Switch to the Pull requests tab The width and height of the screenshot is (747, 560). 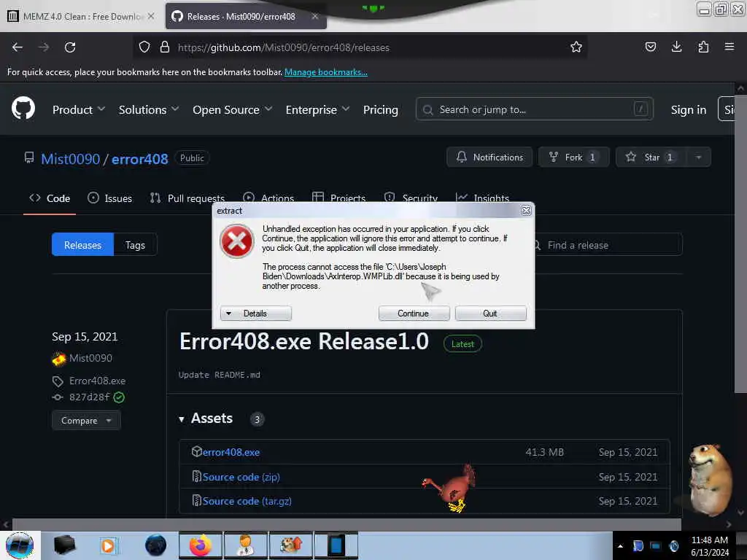pos(187,198)
